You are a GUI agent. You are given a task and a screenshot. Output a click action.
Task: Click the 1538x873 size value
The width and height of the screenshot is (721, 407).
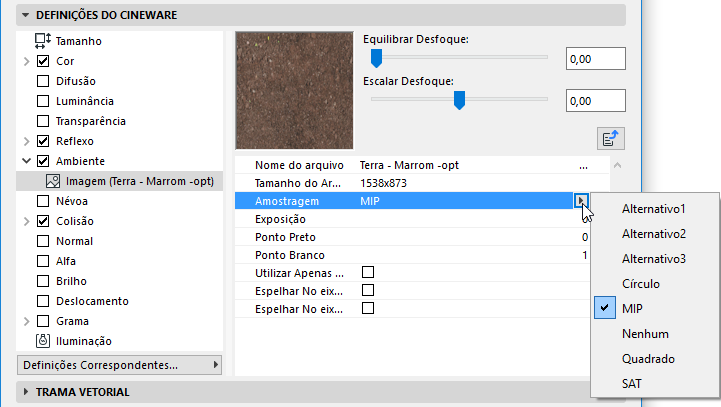383,183
